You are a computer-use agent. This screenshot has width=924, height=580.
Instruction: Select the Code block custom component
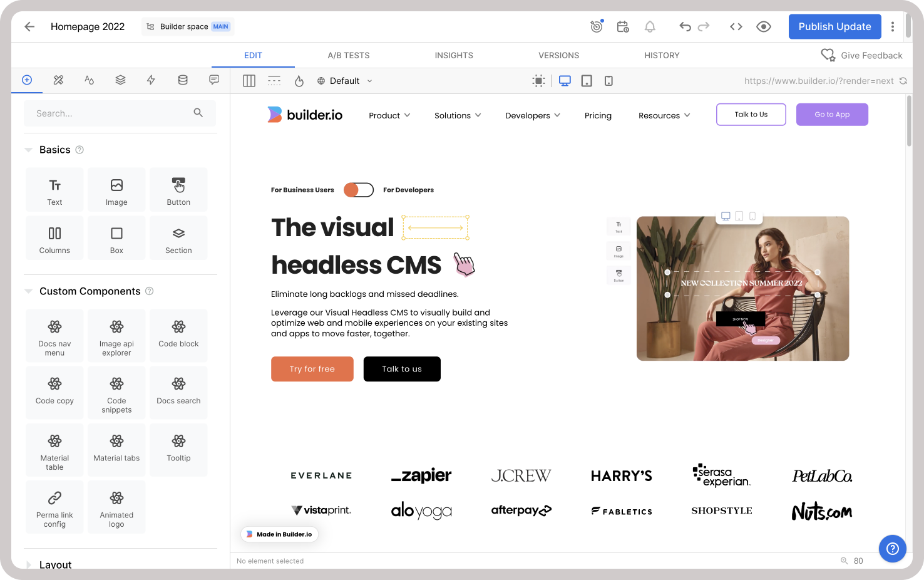point(178,336)
